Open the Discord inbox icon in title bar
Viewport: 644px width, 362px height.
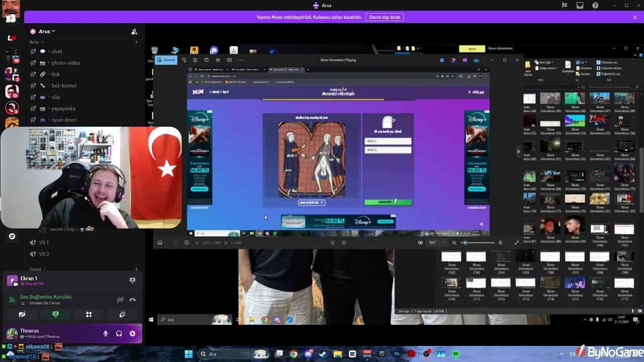coord(580,6)
